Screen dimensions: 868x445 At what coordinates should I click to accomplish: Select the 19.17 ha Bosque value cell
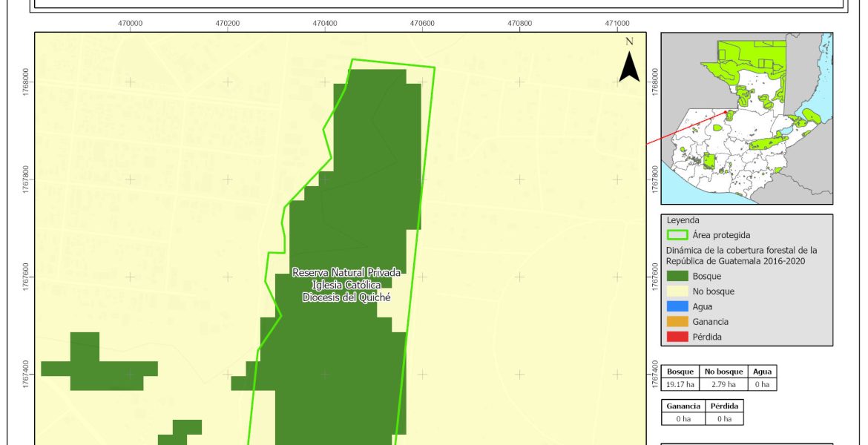coord(681,384)
